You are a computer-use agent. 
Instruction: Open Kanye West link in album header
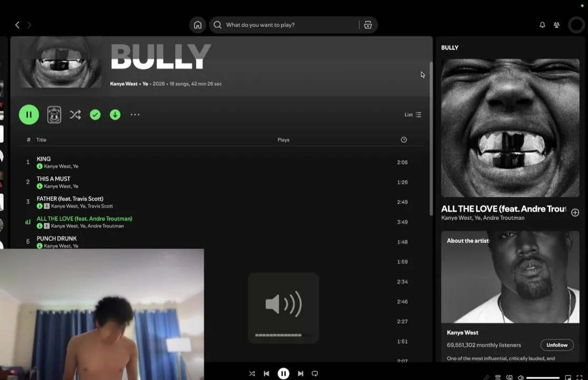124,83
